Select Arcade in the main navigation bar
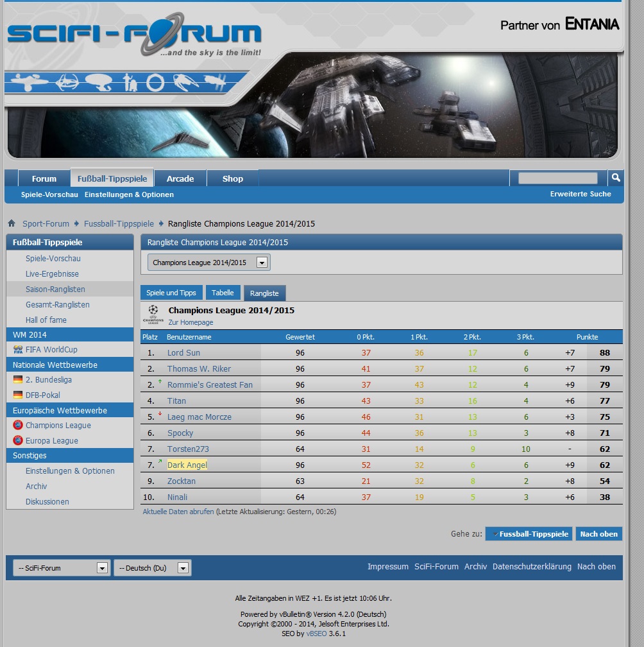 (180, 178)
